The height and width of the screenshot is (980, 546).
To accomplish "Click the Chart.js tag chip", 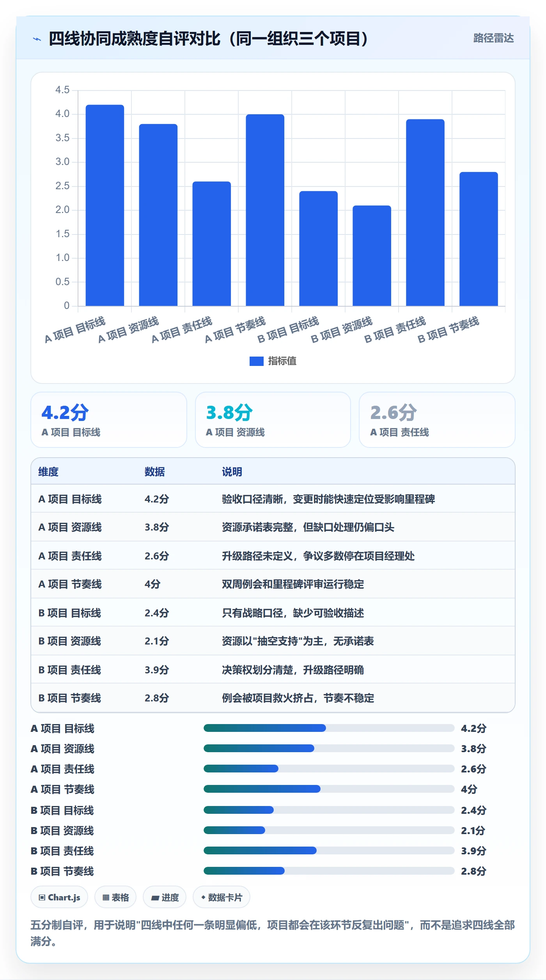I will coord(59,897).
